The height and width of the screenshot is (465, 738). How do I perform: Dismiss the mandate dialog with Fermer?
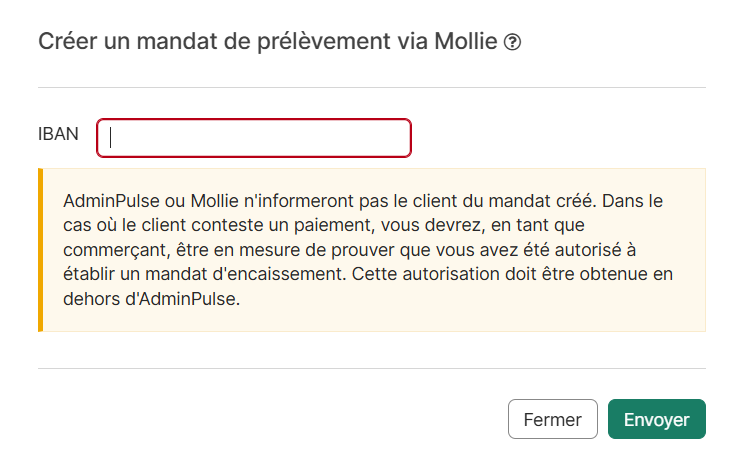pyautogui.click(x=553, y=419)
